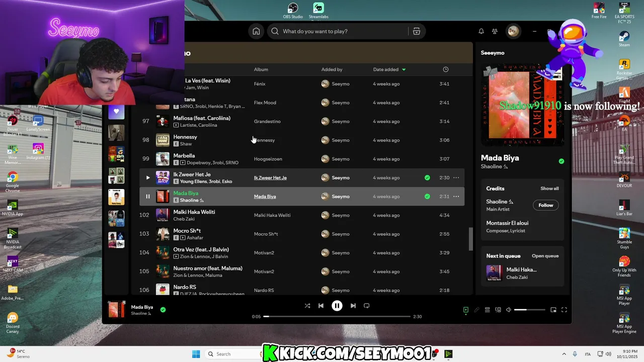Launch the Rockstar Games desktop icon

pyautogui.click(x=624, y=69)
